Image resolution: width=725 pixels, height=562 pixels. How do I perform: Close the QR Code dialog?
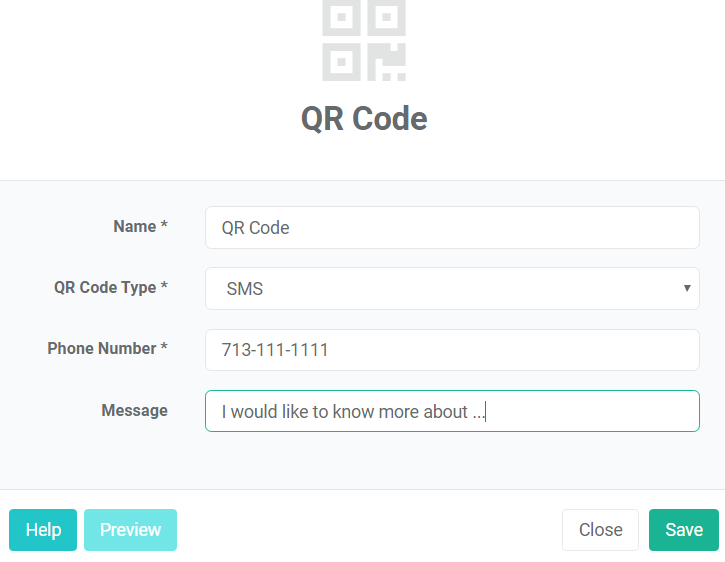(x=600, y=530)
